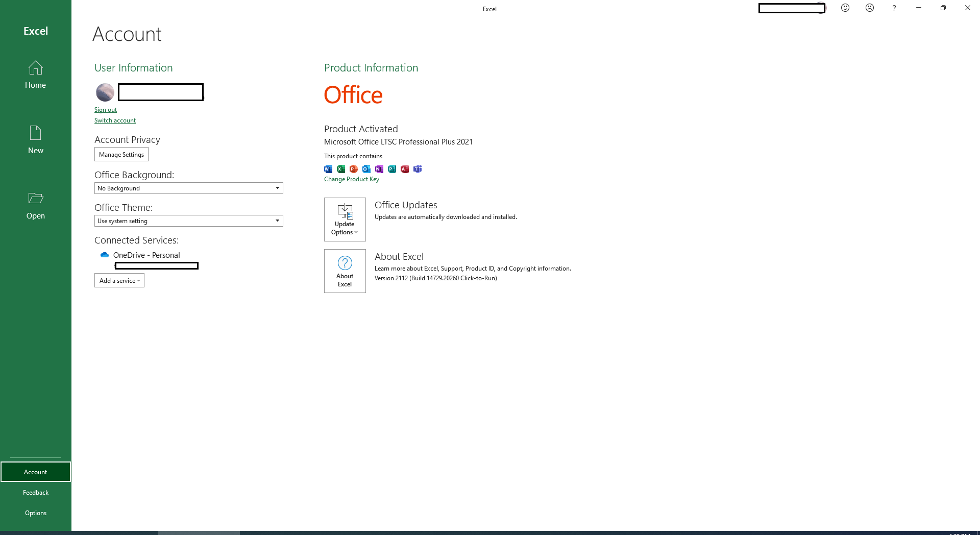Open the Office Theme dropdown
This screenshot has height=535, width=980.
tap(189, 221)
